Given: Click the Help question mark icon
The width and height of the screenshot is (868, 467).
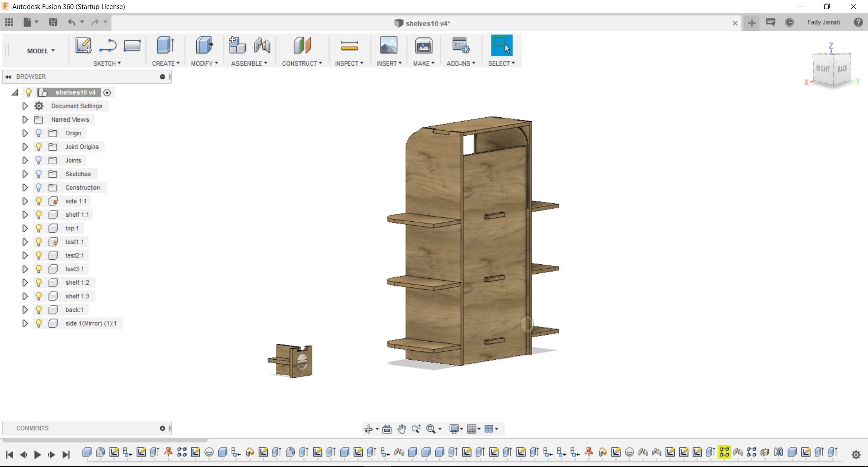Looking at the screenshot, I should pos(858,22).
